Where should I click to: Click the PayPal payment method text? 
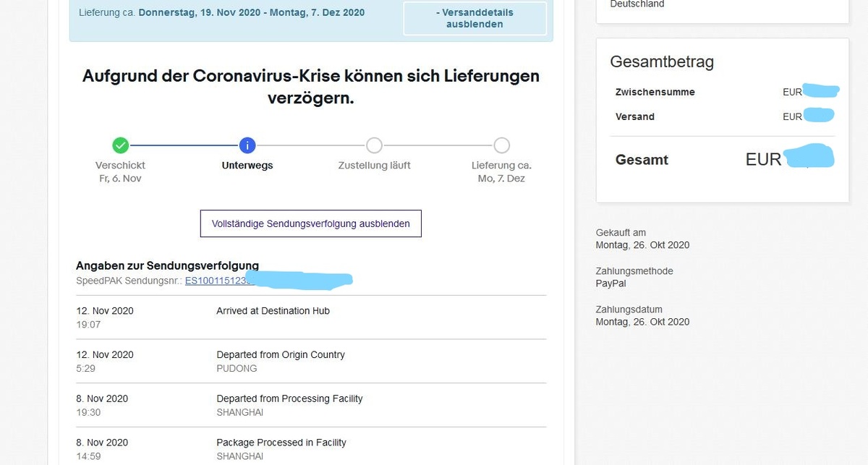click(610, 283)
